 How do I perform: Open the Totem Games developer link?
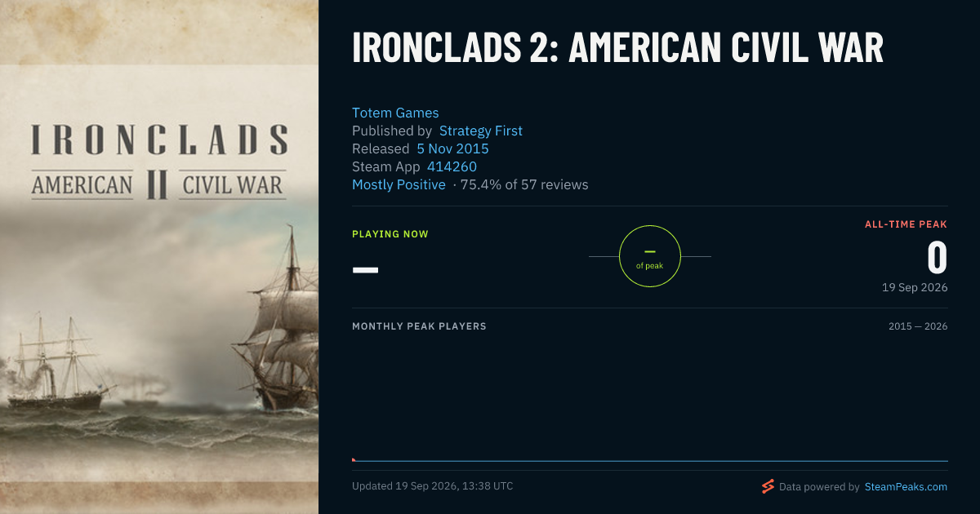coord(395,113)
